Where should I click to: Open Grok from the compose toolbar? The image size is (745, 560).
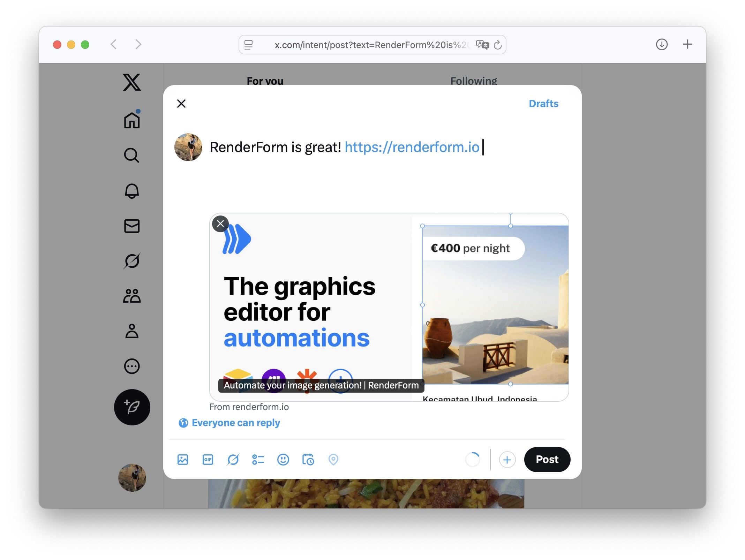click(233, 460)
